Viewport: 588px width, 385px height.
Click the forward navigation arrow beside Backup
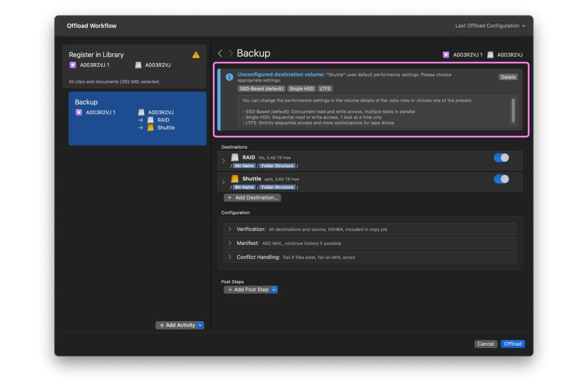click(x=230, y=53)
